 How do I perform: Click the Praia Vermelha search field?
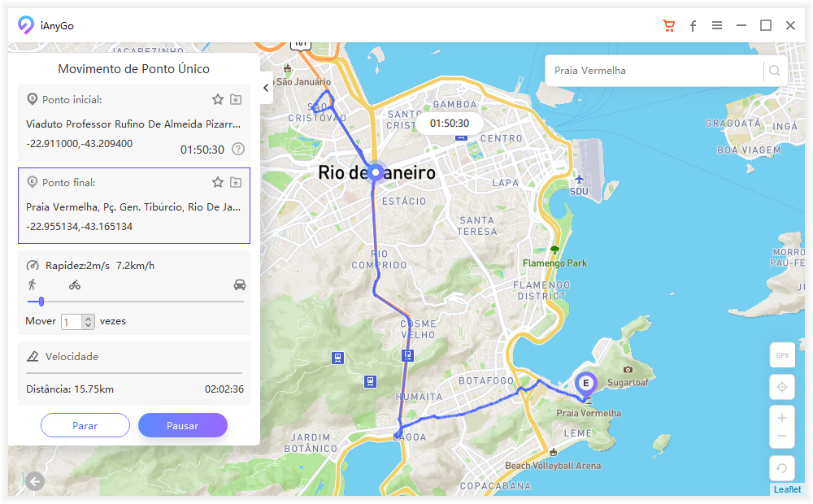pos(654,71)
